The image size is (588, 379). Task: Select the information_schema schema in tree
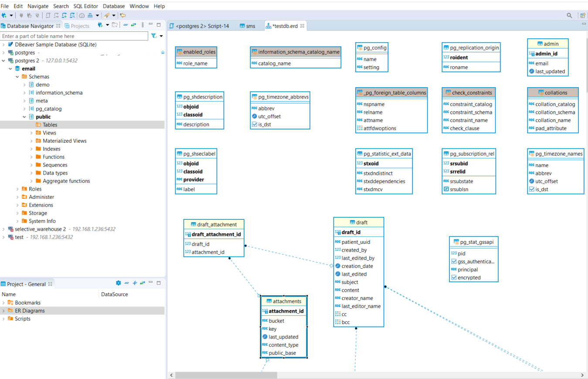click(x=59, y=93)
